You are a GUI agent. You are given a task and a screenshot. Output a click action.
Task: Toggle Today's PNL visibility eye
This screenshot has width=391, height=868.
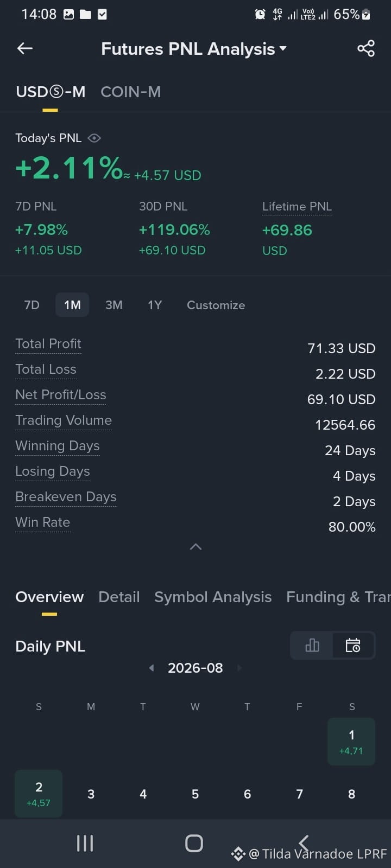94,138
